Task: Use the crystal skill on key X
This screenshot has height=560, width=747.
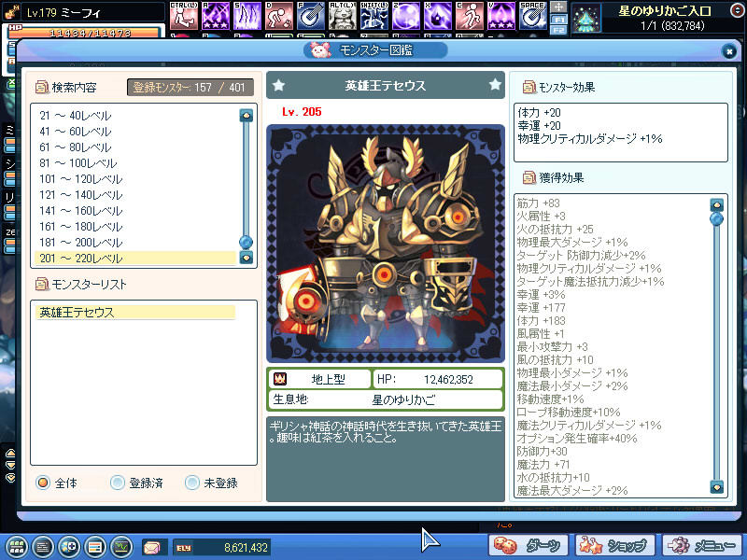Action: [x=437, y=16]
